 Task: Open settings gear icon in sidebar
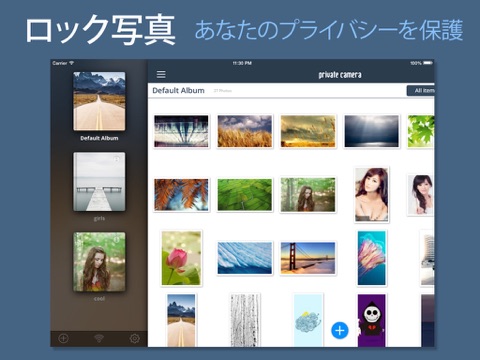click(135, 339)
